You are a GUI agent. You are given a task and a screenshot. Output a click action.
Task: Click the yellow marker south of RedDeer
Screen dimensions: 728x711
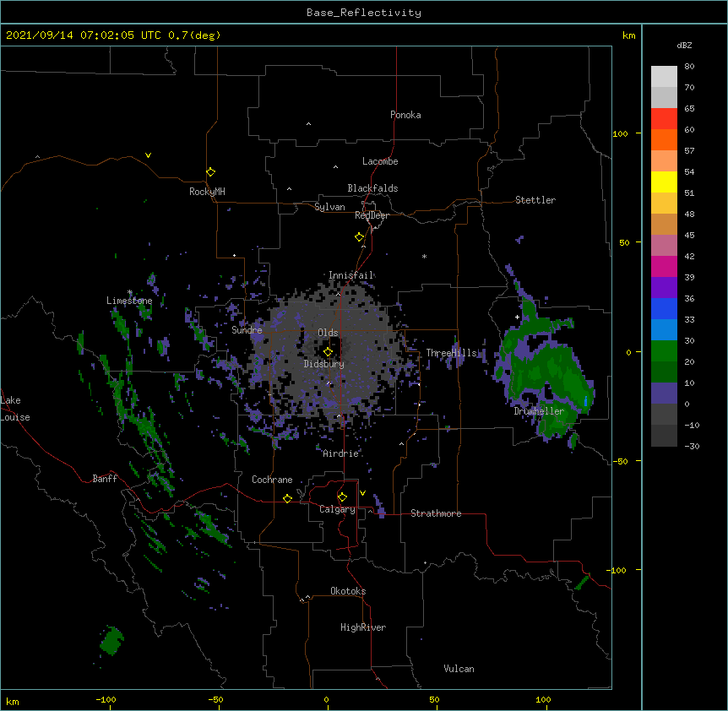click(x=360, y=237)
